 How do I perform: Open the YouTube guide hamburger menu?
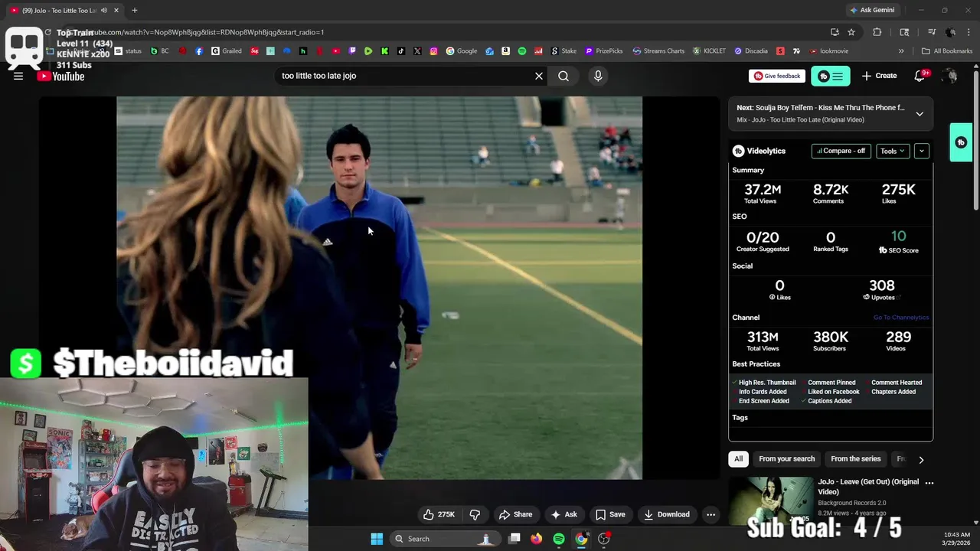tap(18, 76)
